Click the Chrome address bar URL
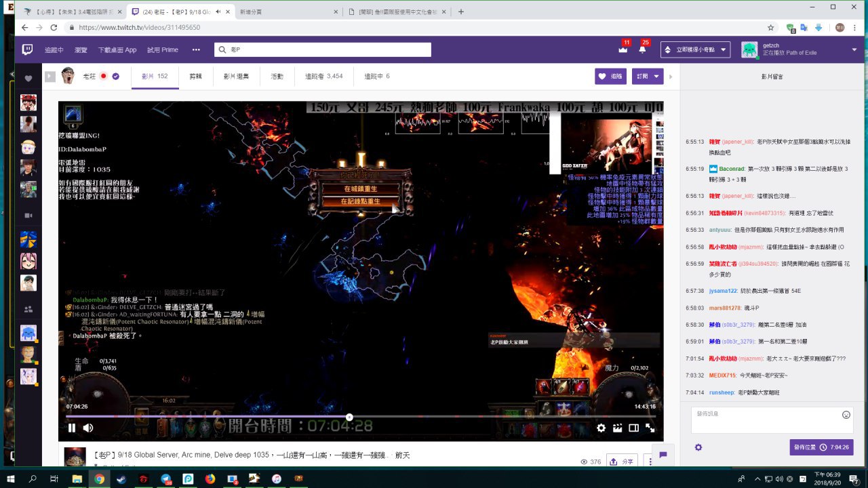The image size is (868, 488). coord(140,28)
